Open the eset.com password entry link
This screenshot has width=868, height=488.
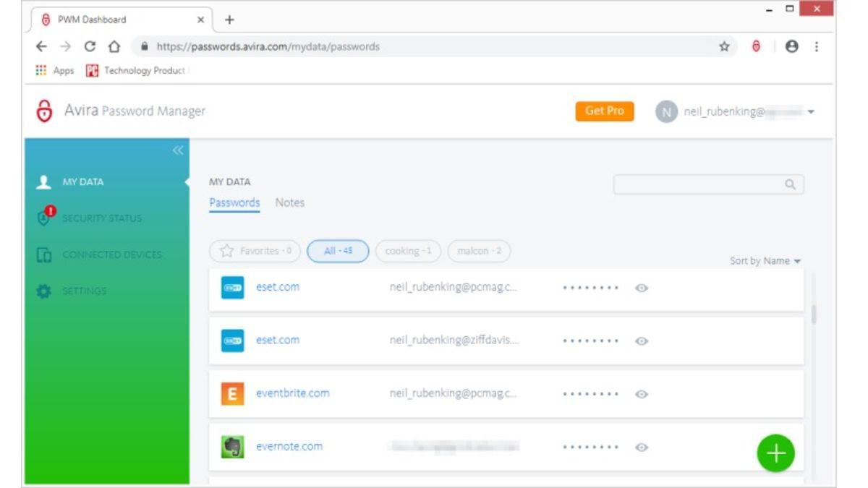(x=277, y=287)
